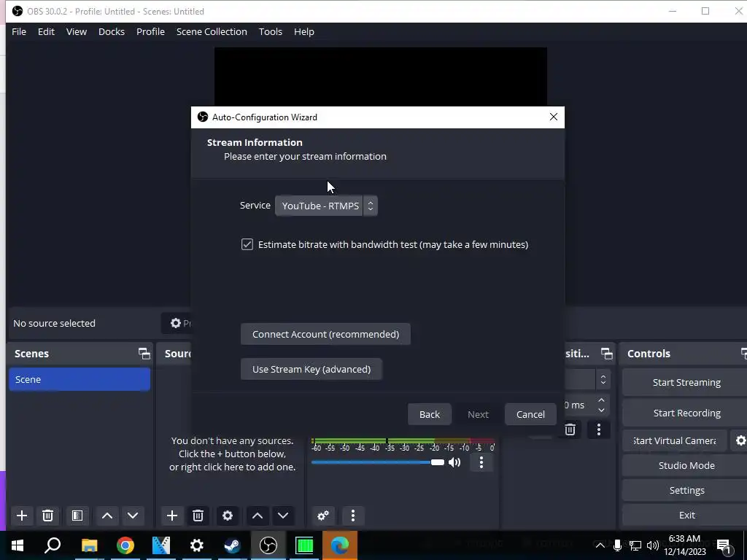Click Start Virtual Camera
The width and height of the screenshot is (747, 560).
[x=675, y=440]
